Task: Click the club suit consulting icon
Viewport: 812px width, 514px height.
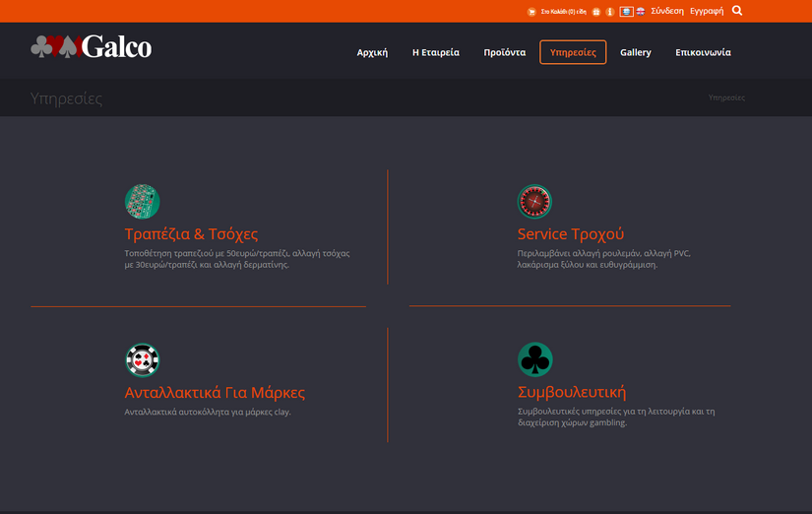Action: click(x=534, y=360)
